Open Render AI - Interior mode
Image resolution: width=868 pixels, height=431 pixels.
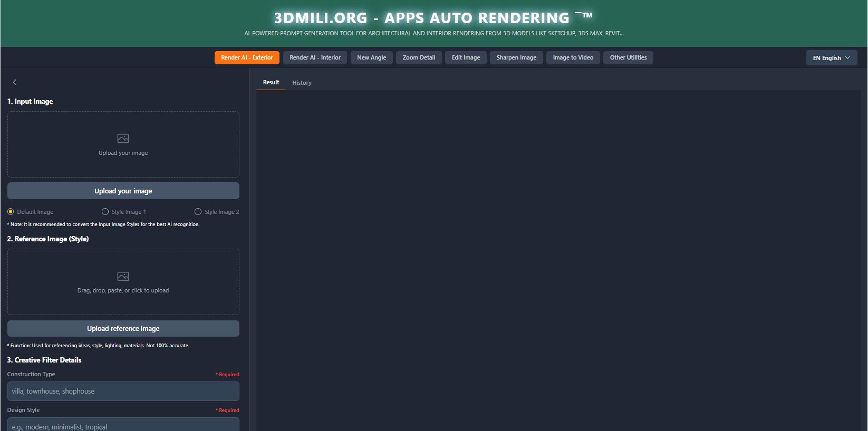tap(315, 58)
